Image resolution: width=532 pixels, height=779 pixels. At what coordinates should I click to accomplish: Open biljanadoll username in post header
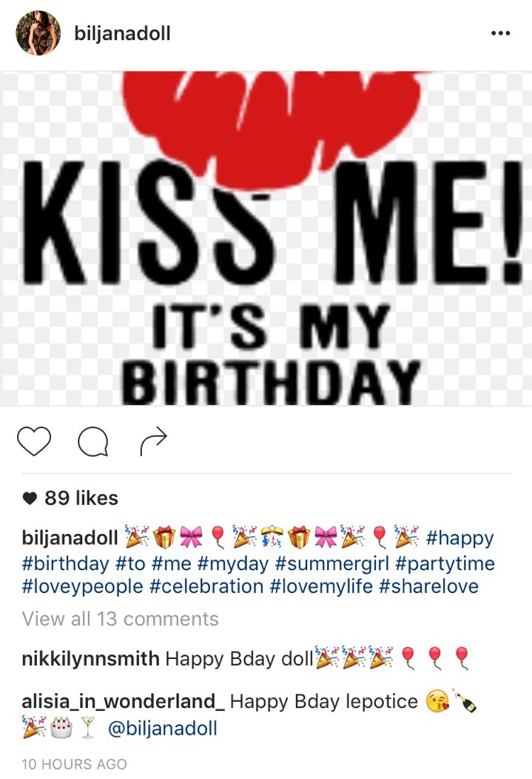pos(123,33)
